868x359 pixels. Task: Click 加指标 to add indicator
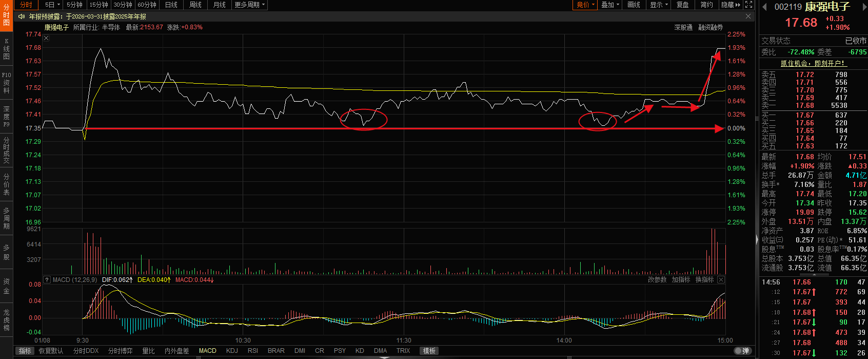coord(681,280)
